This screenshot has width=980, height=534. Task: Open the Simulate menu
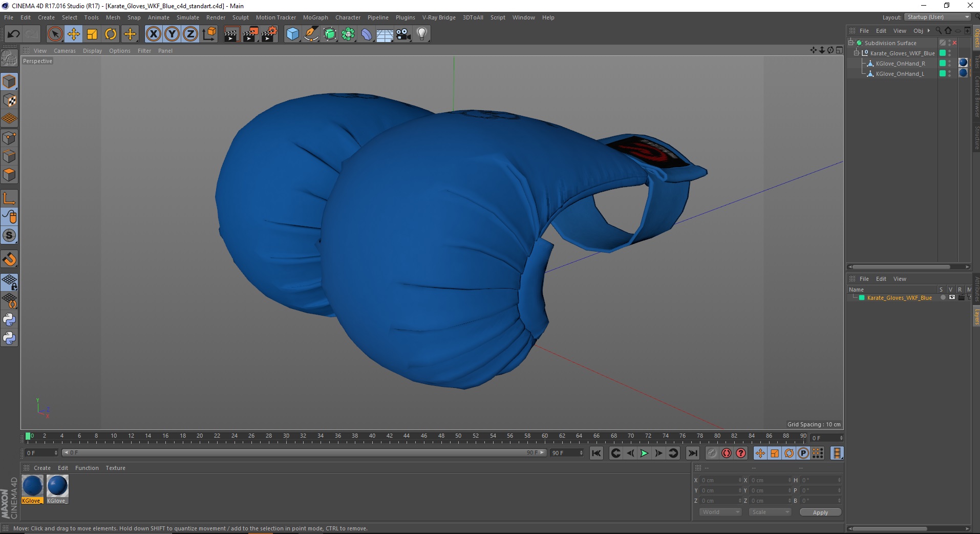pos(188,17)
